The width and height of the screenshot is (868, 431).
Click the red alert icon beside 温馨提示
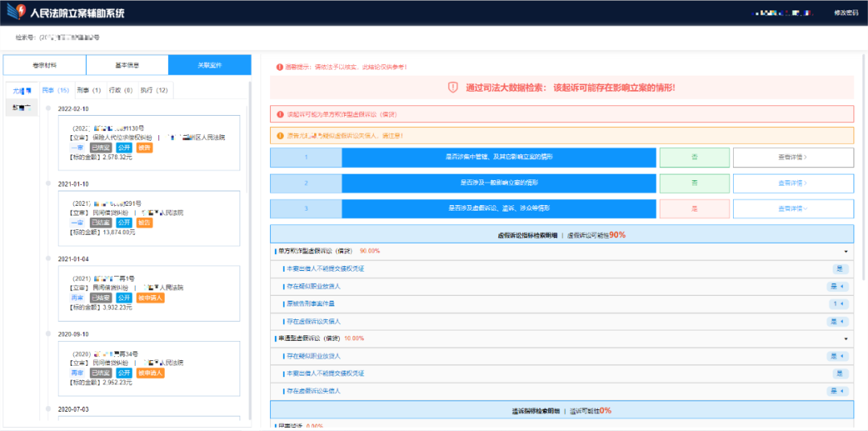[x=280, y=68]
